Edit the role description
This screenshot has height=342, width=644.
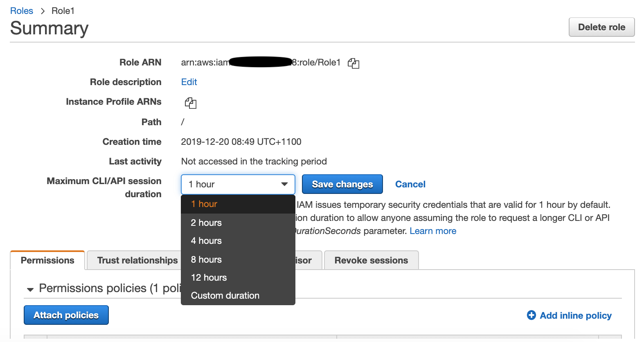pyautogui.click(x=189, y=82)
